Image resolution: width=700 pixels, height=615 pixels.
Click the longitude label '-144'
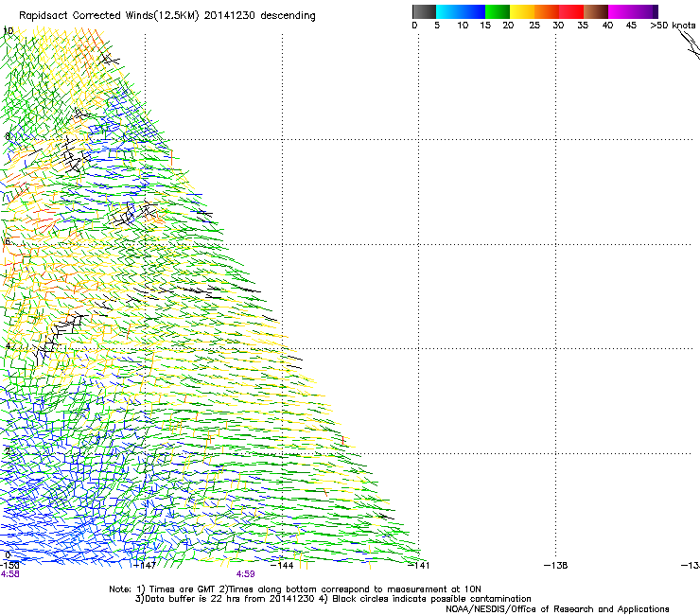click(282, 565)
